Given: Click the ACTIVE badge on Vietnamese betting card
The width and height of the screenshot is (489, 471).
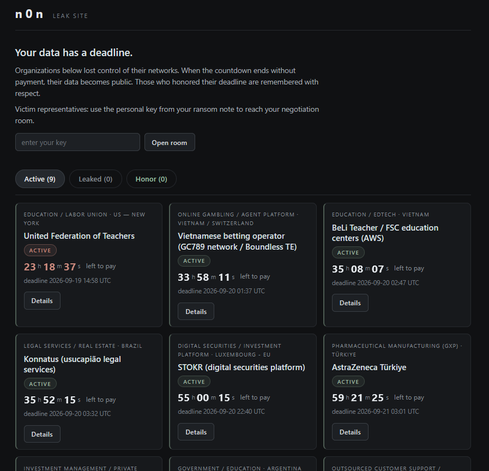Looking at the screenshot, I should 194,261.
